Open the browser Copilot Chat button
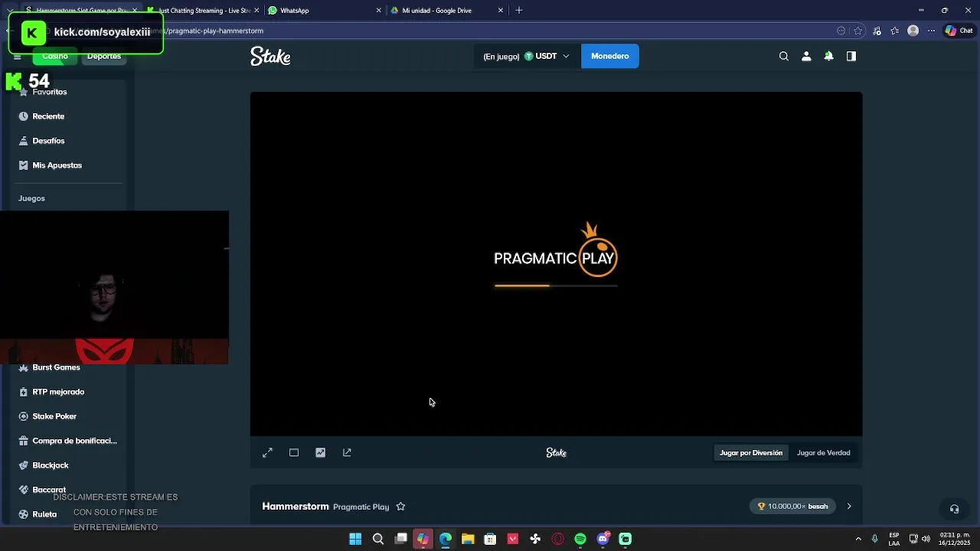Screen dimensions: 980x551 click(959, 31)
